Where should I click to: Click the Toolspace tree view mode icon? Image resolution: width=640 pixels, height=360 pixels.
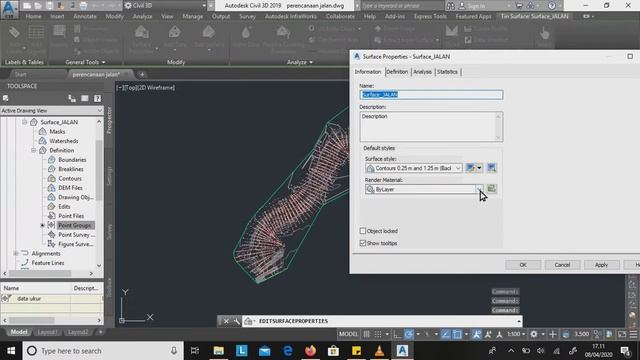(x=72, y=98)
